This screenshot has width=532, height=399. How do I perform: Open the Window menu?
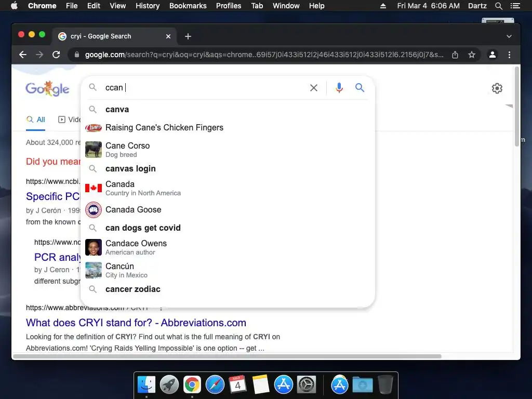pos(286,6)
